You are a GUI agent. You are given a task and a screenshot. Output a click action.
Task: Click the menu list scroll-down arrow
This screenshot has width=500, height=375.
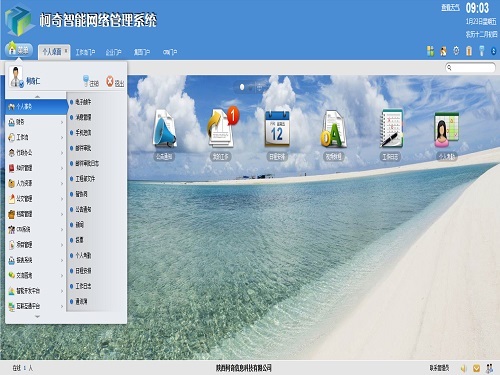[x=37, y=316]
